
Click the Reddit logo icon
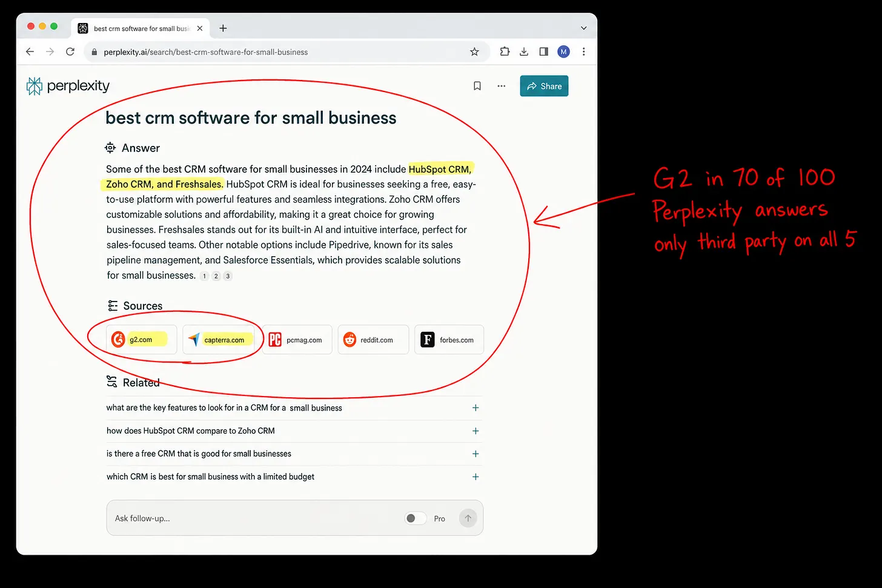(350, 340)
